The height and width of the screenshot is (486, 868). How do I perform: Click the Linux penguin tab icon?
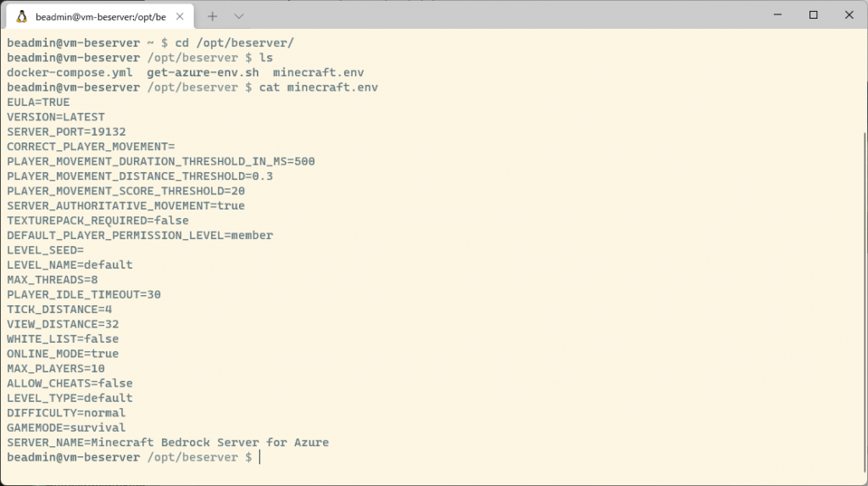pos(21,17)
